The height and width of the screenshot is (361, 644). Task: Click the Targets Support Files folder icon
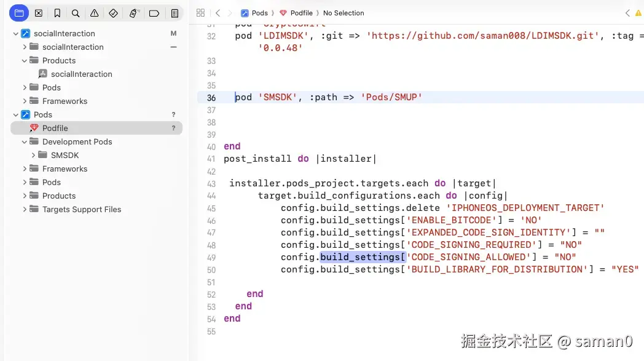click(x=34, y=209)
